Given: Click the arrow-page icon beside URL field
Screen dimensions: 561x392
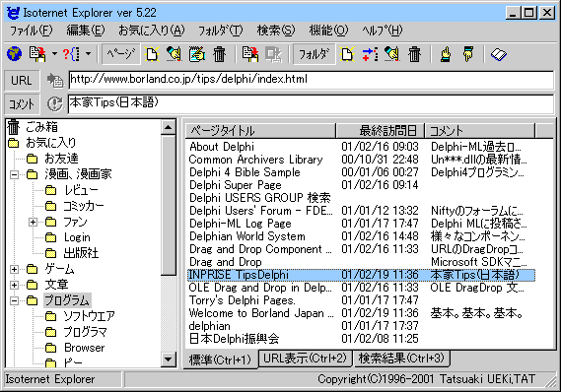Looking at the screenshot, I should click(x=55, y=81).
